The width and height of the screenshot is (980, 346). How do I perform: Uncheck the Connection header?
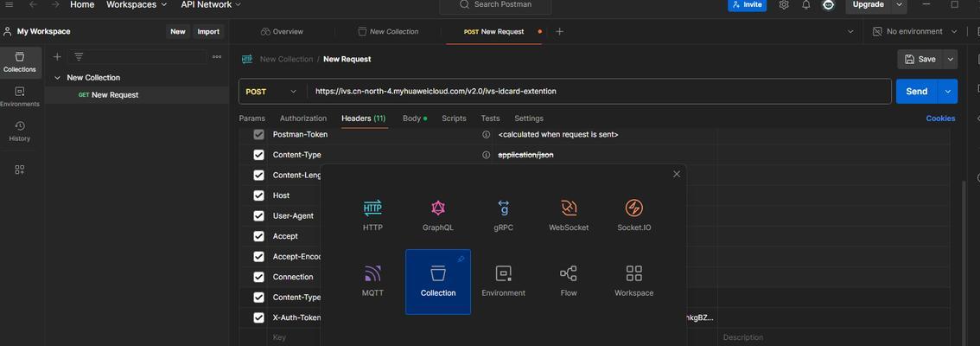[x=258, y=277]
